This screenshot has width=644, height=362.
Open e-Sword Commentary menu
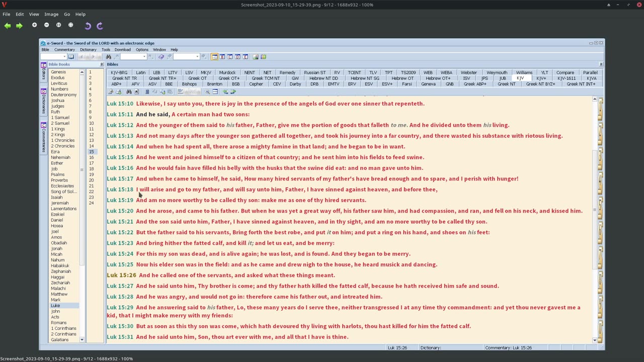tap(64, 50)
